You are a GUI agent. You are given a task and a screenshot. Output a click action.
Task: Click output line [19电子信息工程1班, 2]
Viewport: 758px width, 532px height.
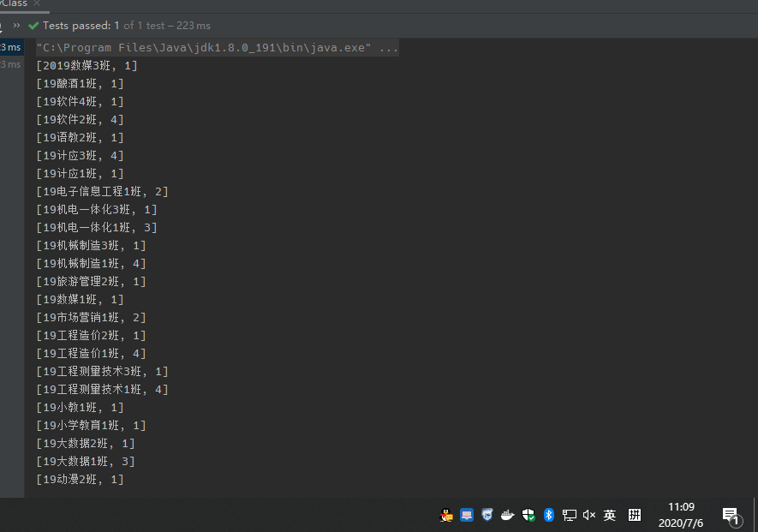(x=103, y=192)
